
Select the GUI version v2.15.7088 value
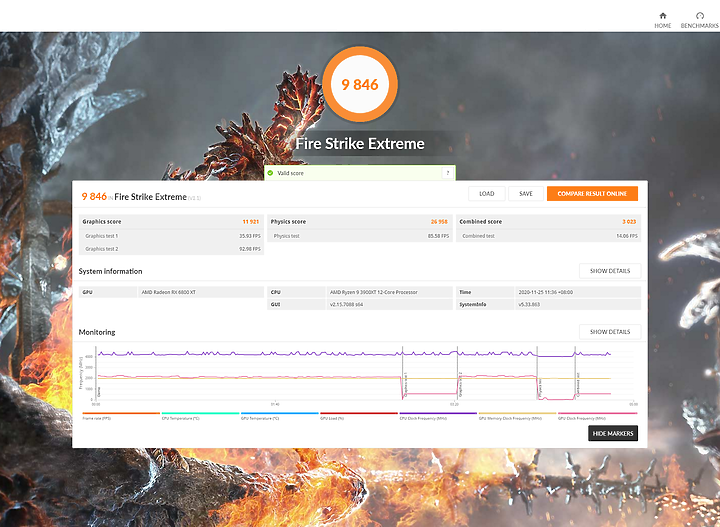pyautogui.click(x=346, y=304)
